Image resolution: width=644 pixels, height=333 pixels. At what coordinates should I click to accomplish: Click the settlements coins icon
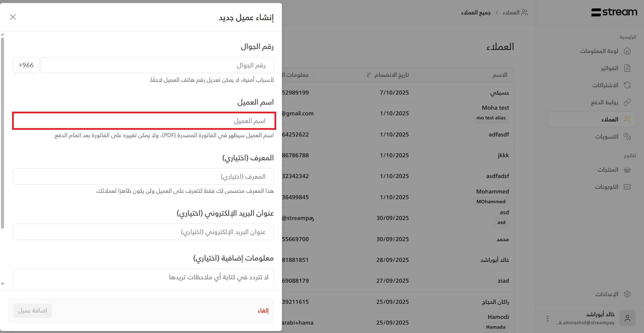(x=627, y=136)
